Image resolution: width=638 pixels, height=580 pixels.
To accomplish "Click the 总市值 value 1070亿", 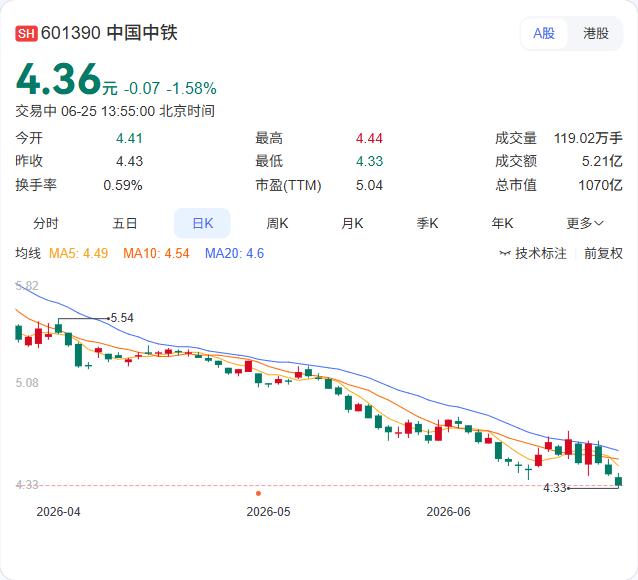I will click(601, 185).
